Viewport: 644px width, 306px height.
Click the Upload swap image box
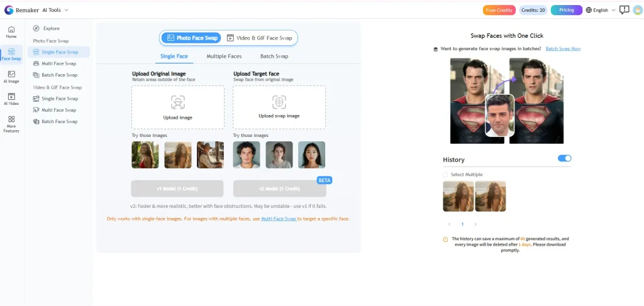tap(279, 107)
